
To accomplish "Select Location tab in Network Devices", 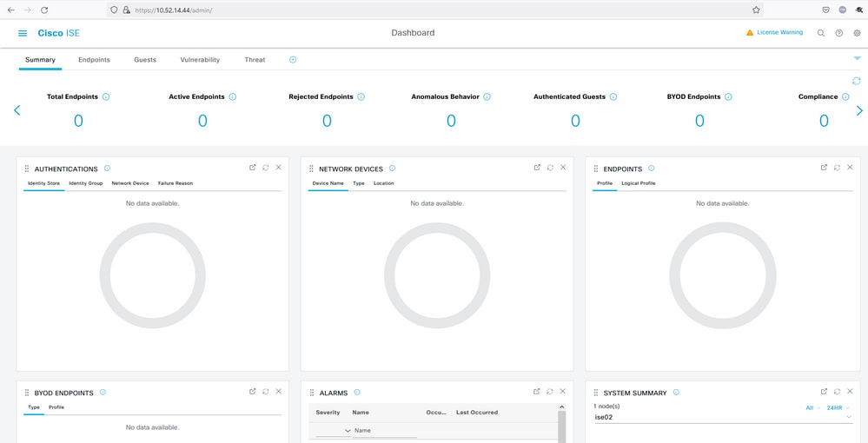I will [x=384, y=183].
